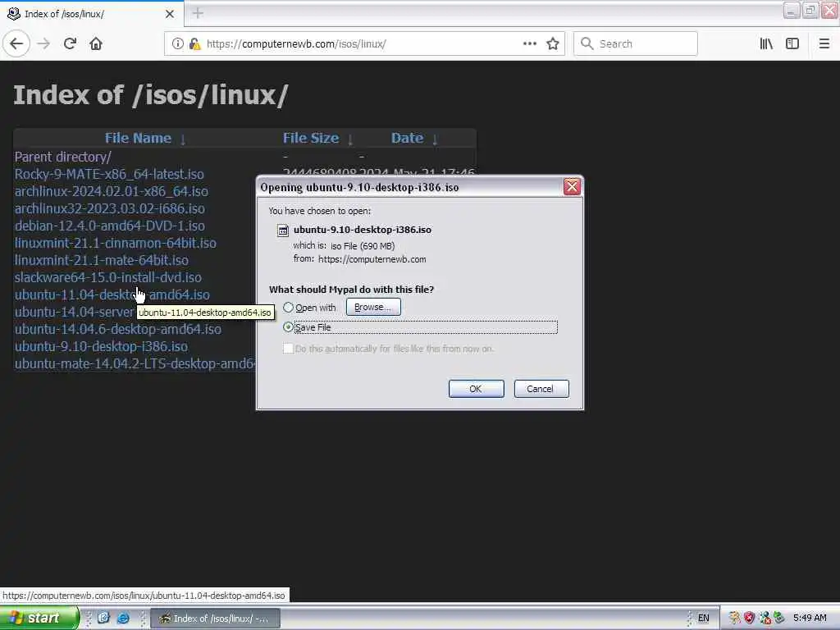Download linuxmint-21.1-mate-64bit.iso
The image size is (840, 630).
coord(101,260)
